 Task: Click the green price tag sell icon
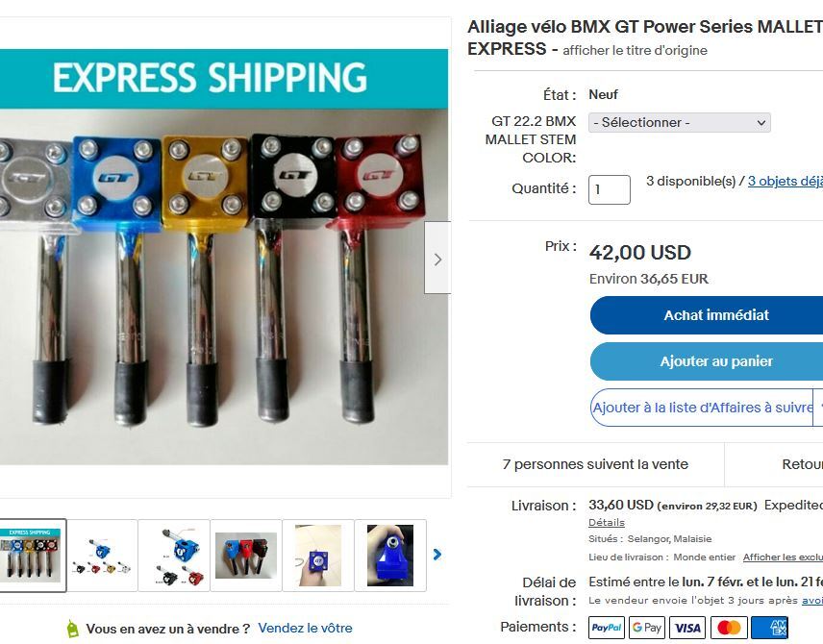point(72,629)
